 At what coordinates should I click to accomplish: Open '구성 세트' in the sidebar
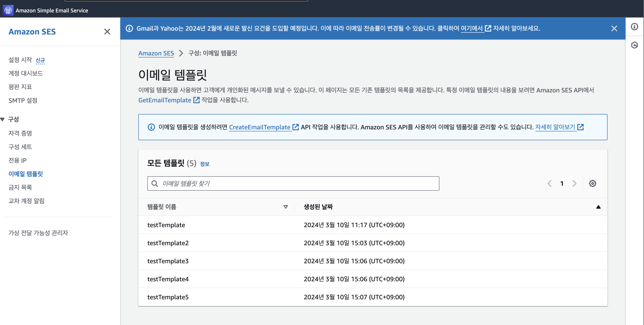pos(20,146)
